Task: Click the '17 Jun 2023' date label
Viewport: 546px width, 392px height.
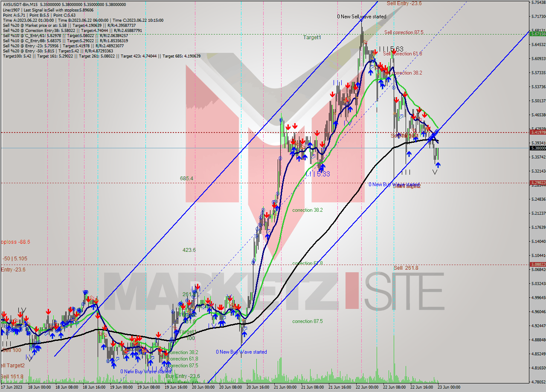Action: 12,387
